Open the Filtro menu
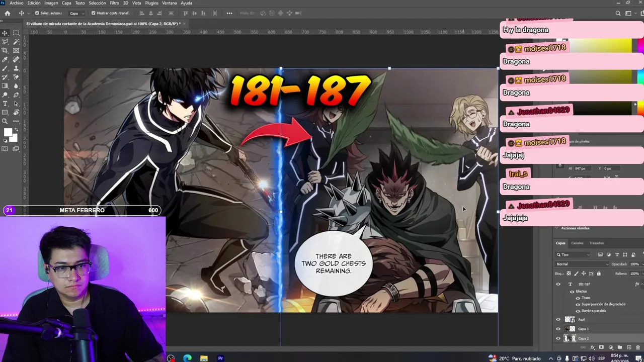 tap(114, 3)
